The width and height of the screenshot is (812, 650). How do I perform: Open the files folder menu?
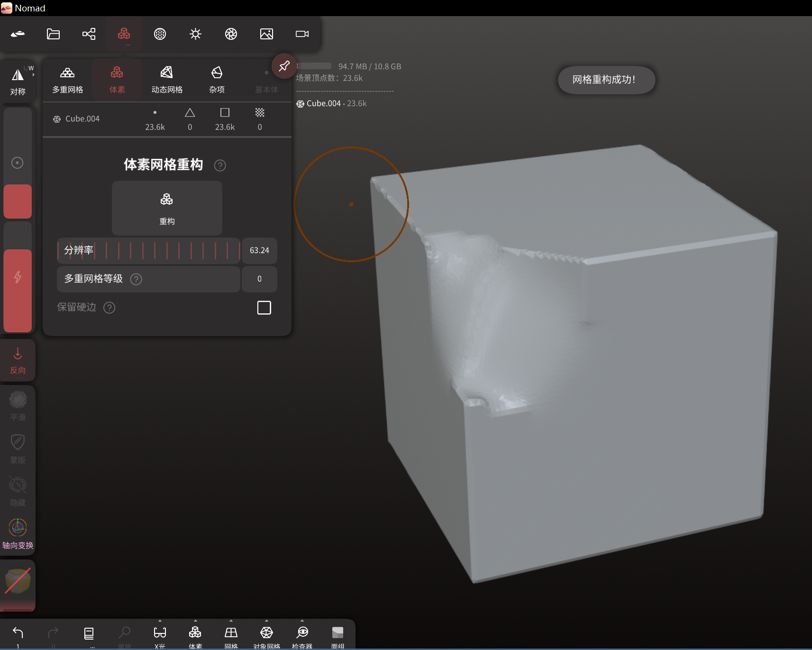(x=53, y=34)
